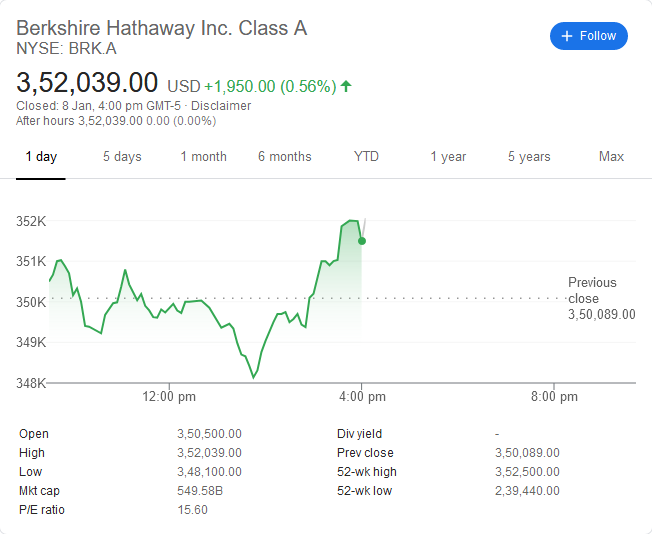Click the main price 3,52,039.00
The width and height of the screenshot is (652, 534).
coord(87,82)
